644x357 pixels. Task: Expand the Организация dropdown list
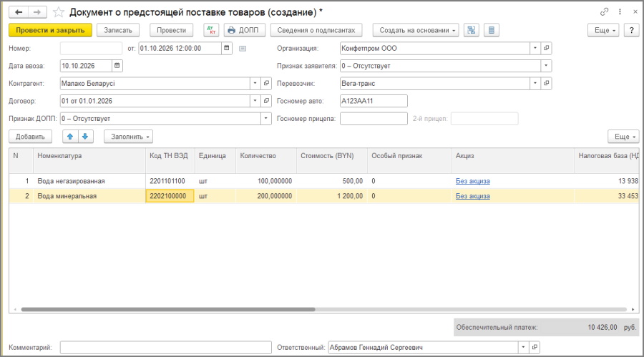click(x=535, y=48)
